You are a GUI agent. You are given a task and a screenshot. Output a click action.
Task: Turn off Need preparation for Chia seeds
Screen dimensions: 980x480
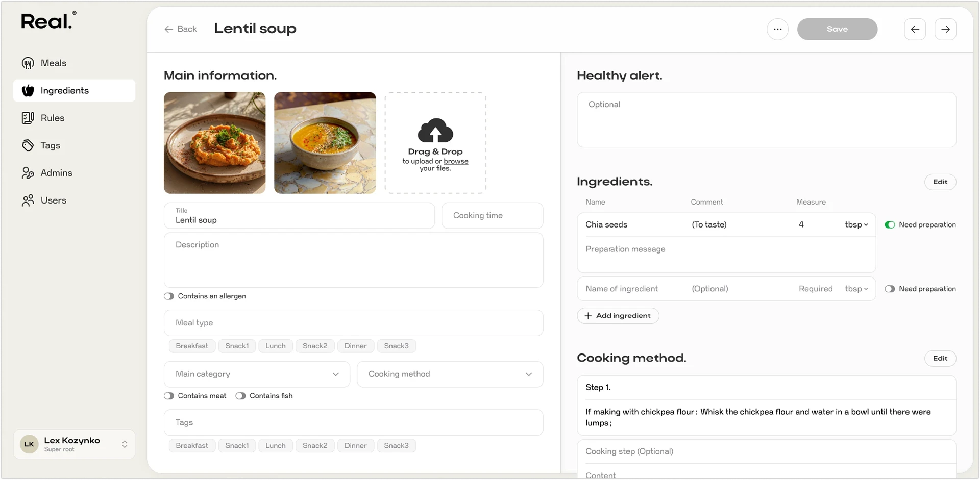pos(890,225)
